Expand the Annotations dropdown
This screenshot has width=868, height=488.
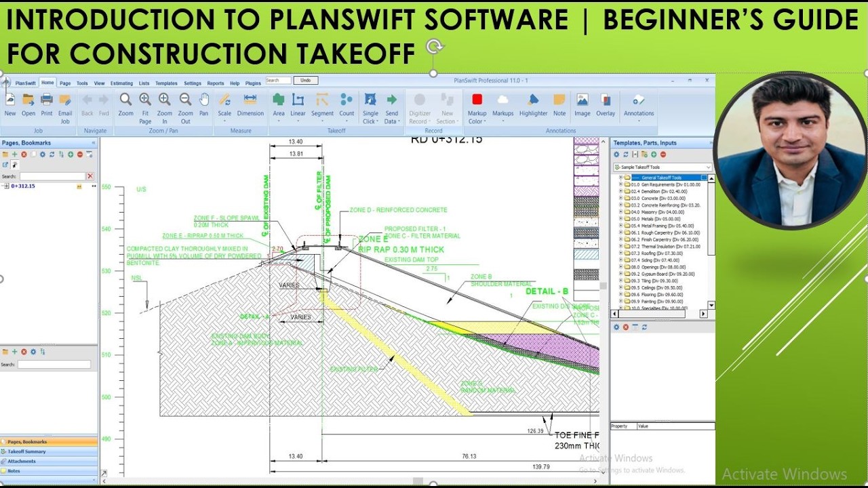pos(639,108)
